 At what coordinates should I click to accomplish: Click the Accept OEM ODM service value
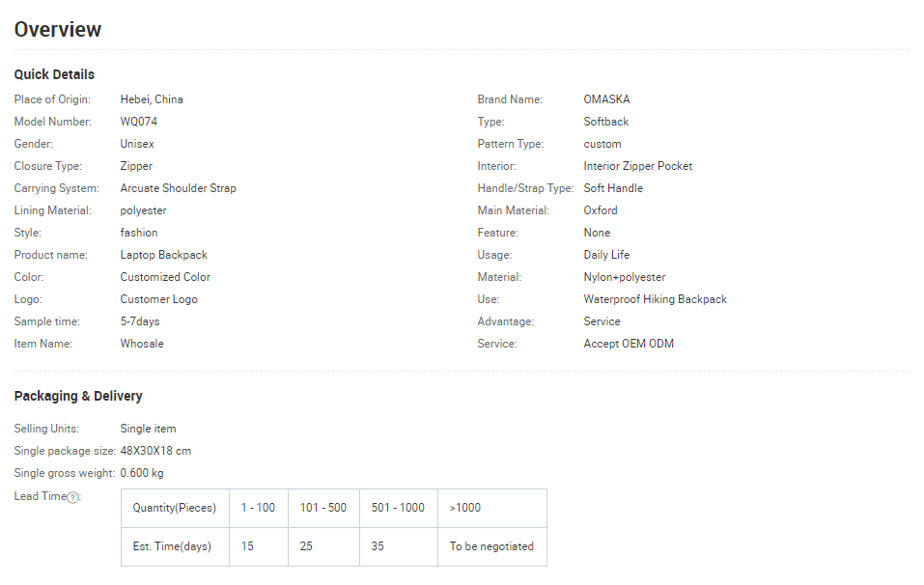(629, 344)
